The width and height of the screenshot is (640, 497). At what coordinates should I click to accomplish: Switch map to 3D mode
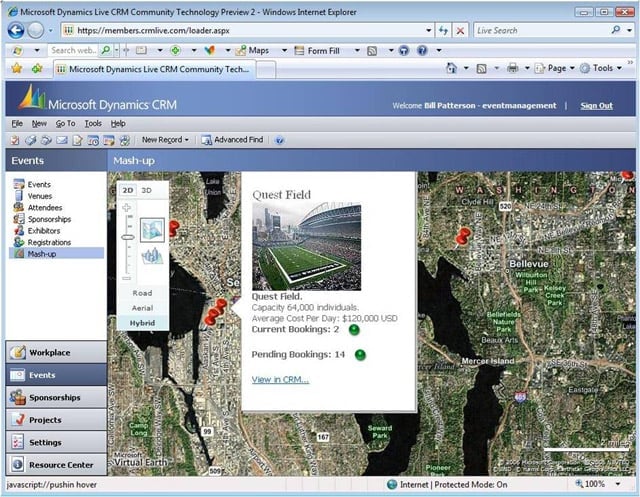pos(146,191)
